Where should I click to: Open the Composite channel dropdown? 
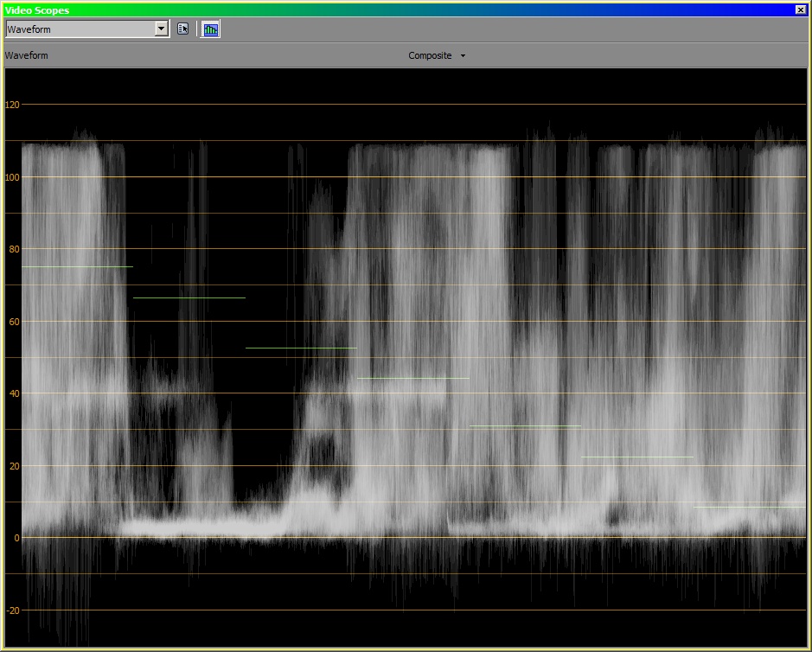tap(437, 55)
